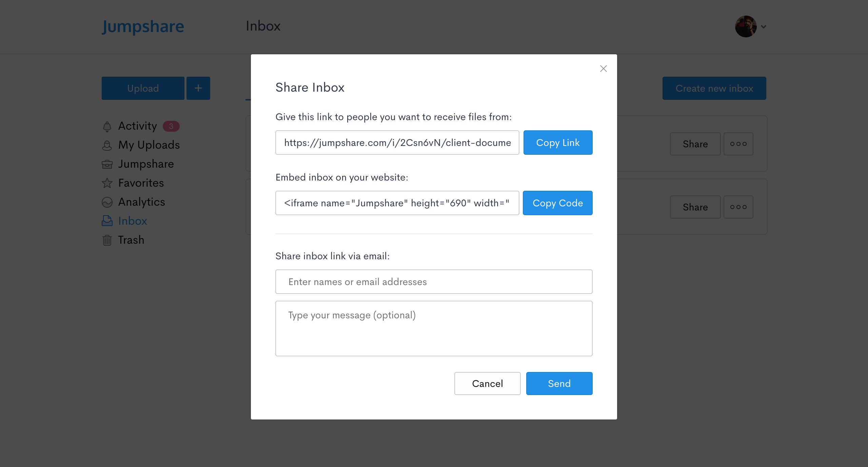Click into the optional message text area
The image size is (868, 467).
click(434, 328)
